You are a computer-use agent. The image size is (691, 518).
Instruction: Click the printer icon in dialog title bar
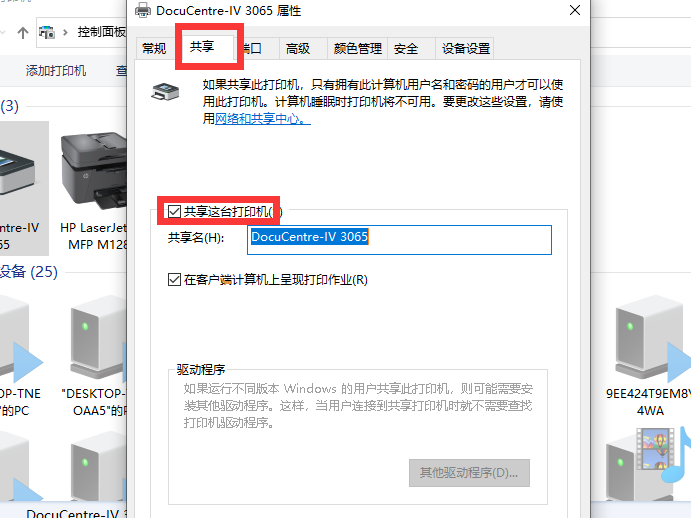pos(143,11)
